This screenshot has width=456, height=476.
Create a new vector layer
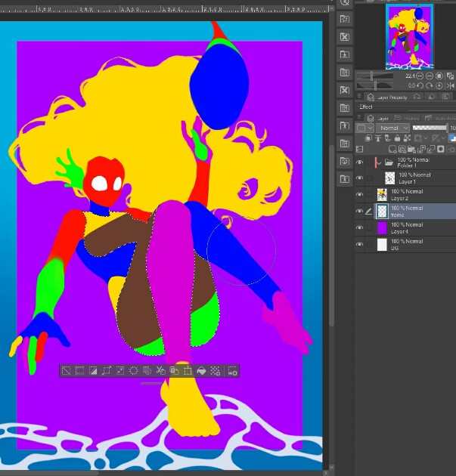402,149
